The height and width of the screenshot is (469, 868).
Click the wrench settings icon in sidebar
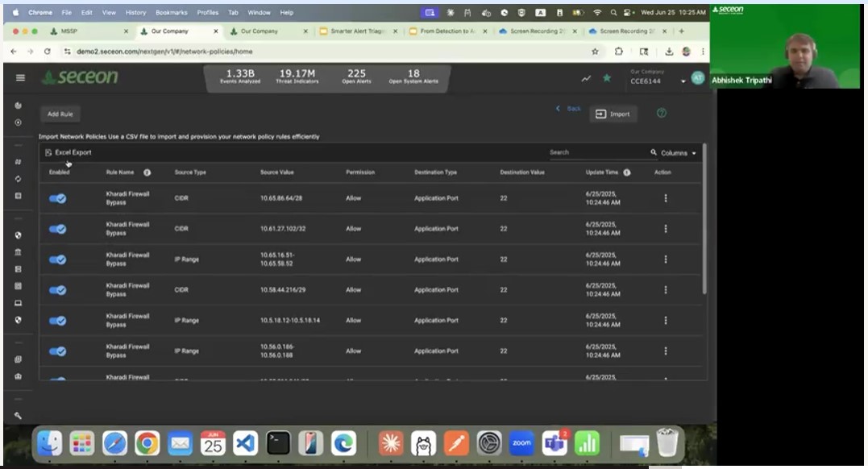click(19, 415)
